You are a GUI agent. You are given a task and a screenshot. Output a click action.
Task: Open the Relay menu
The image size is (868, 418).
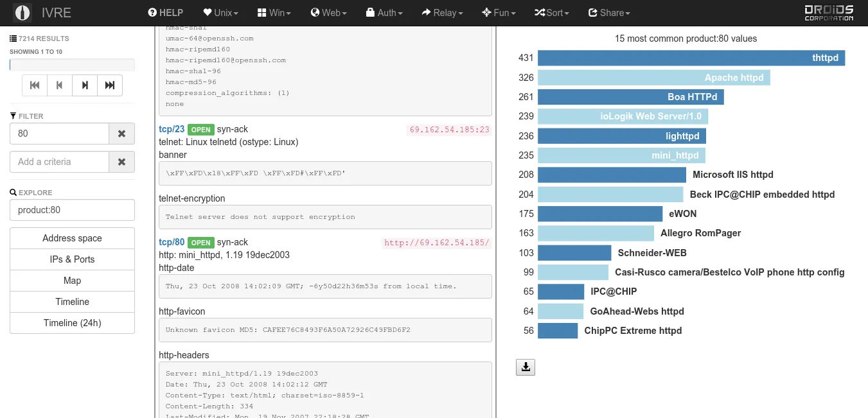pos(442,12)
